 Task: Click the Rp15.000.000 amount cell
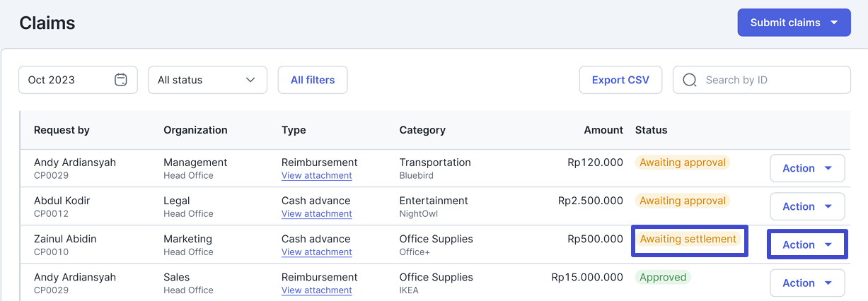587,277
